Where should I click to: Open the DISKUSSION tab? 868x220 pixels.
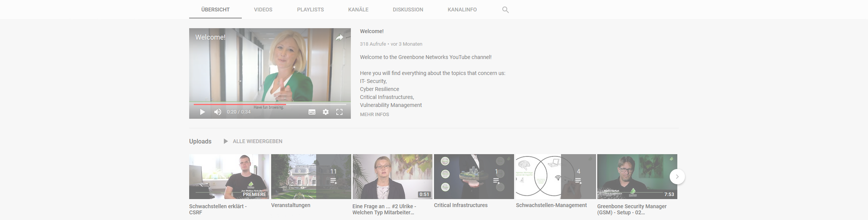408,10
